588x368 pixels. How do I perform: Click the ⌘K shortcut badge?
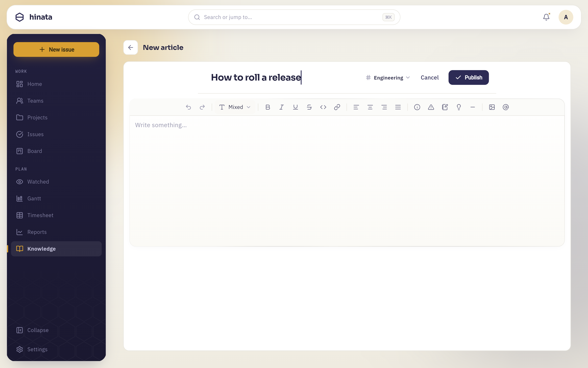(x=388, y=17)
